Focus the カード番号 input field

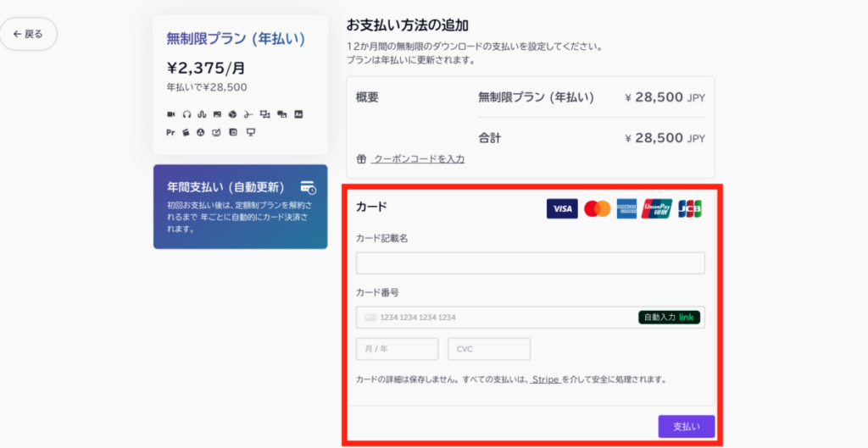pyautogui.click(x=500, y=318)
